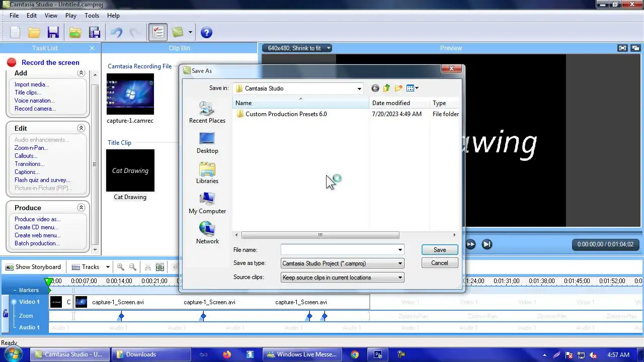Click the Batch production... link
Image resolution: width=644 pixels, height=362 pixels.
[37, 243]
